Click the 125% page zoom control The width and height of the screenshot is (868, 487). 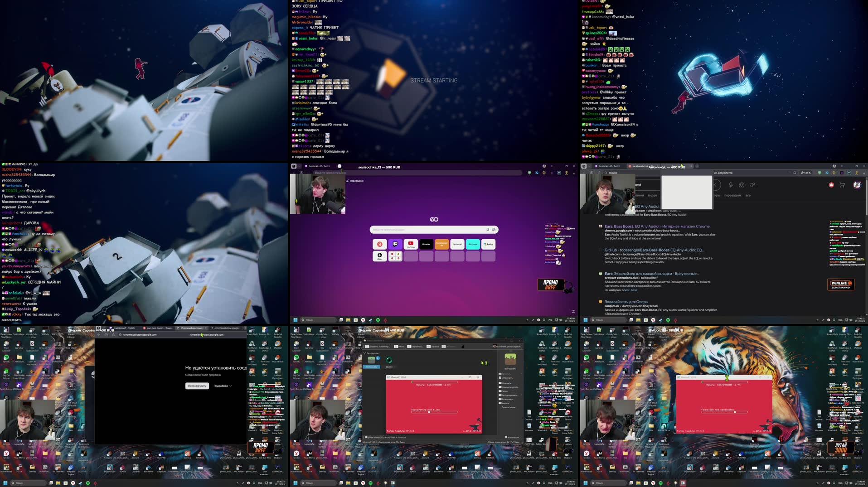[x=805, y=173]
